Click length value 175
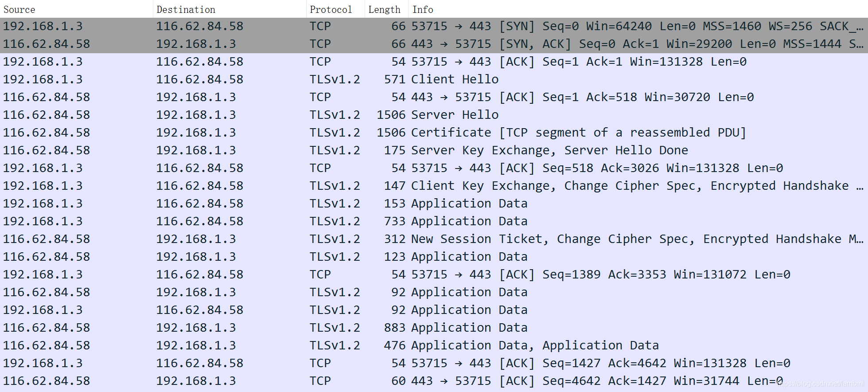868x392 pixels. 395,150
